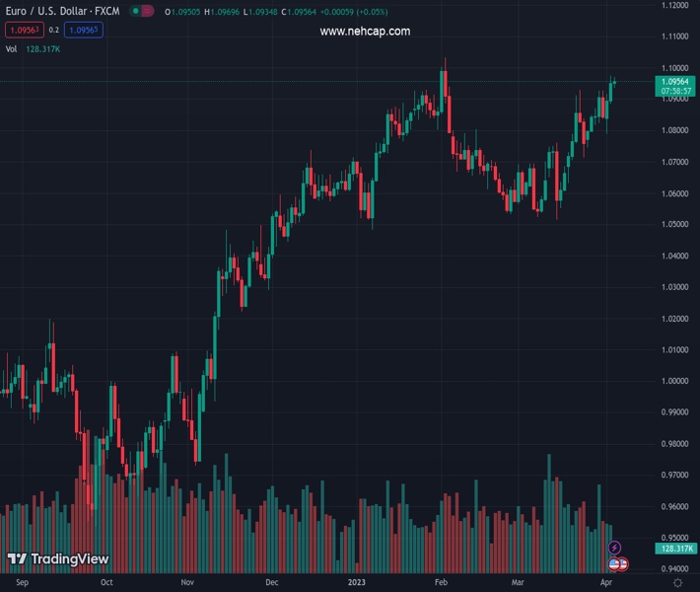Click the blue buy price 1.09565 button
Viewport: 700px width, 592px height.
[84, 31]
